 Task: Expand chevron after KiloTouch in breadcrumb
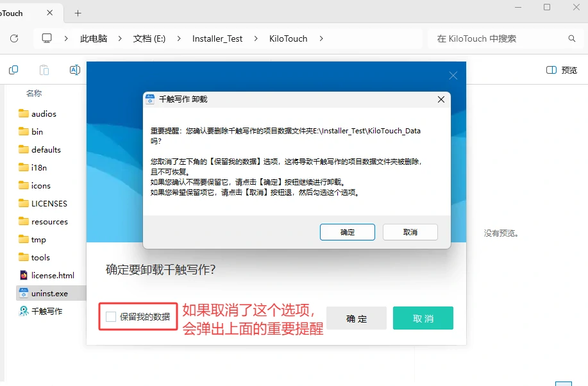click(321, 38)
